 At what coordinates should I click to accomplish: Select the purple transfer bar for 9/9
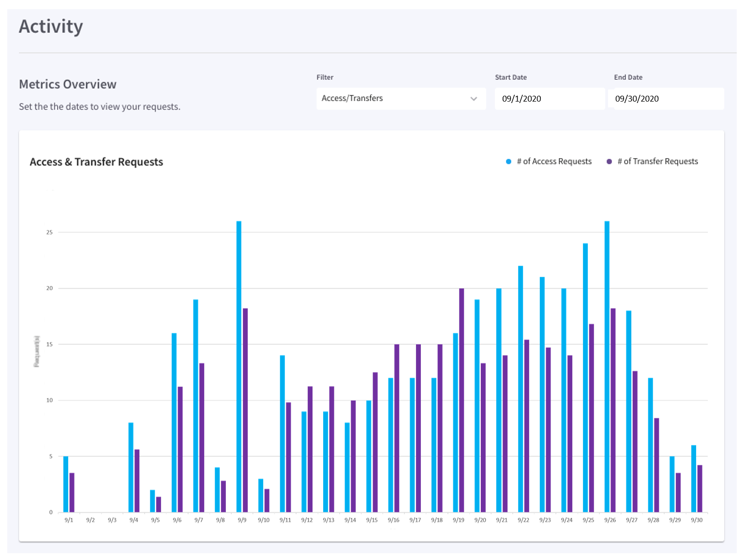coord(245,410)
